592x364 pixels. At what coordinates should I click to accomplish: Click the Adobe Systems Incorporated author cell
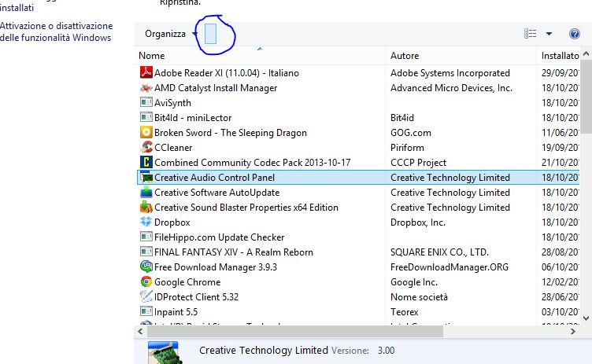450,73
